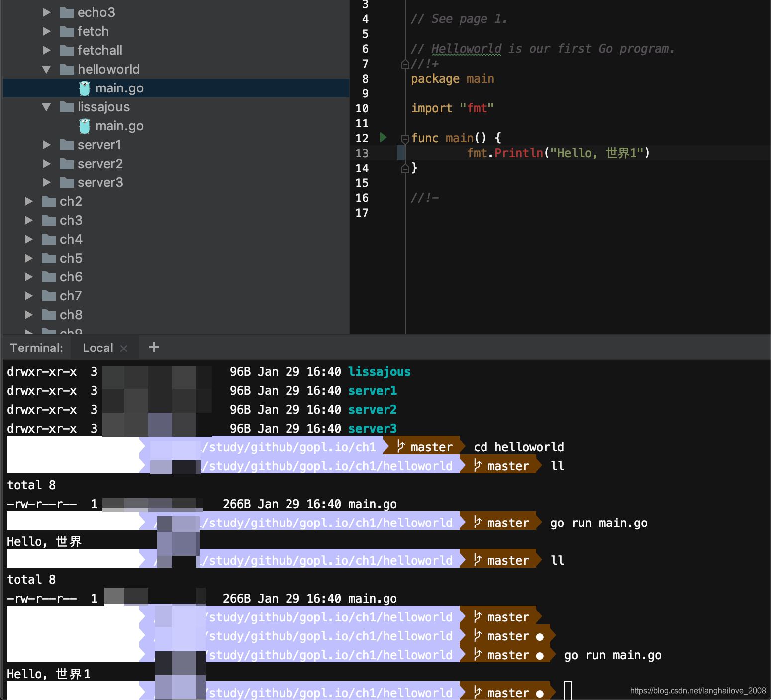Expand the ch8 folder arrow
This screenshot has height=700, width=771.
[29, 315]
